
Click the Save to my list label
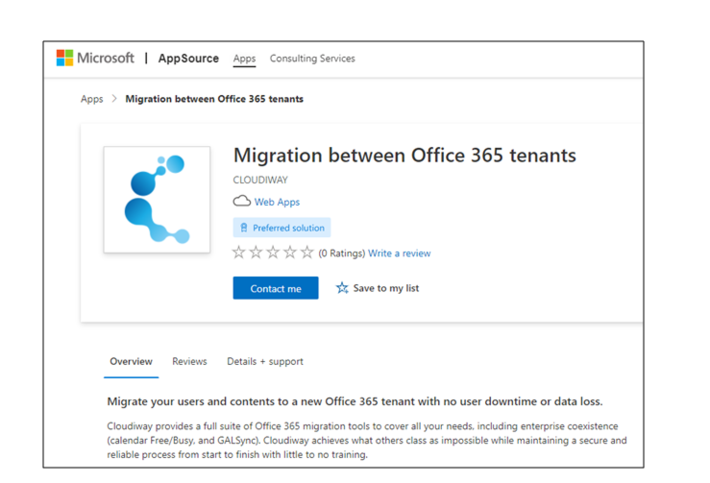tap(386, 288)
